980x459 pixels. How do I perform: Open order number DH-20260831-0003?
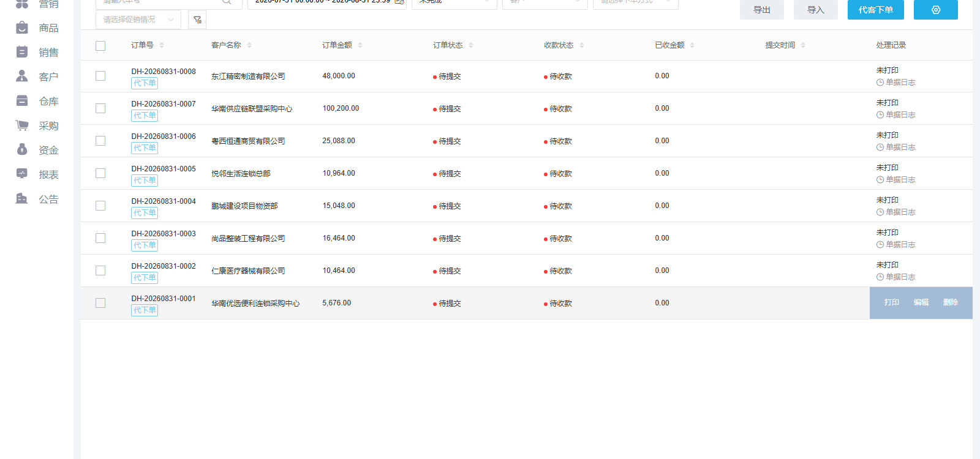tap(164, 234)
